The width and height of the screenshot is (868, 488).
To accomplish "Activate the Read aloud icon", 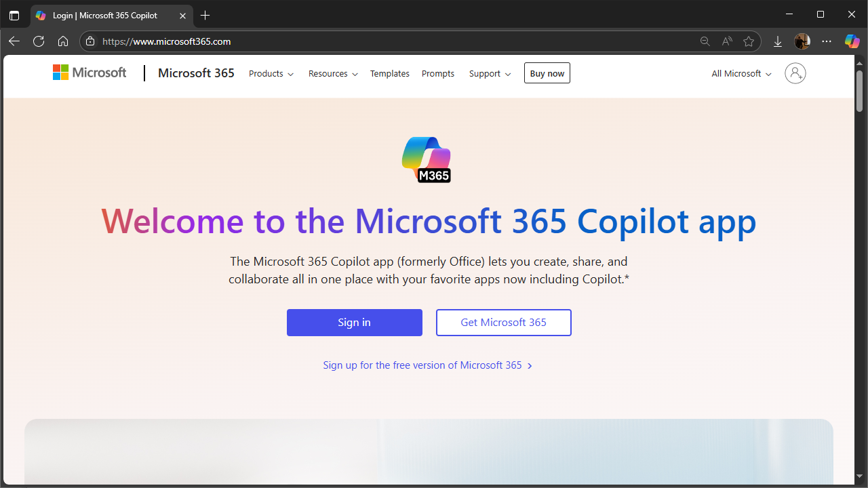I will 727,41.
